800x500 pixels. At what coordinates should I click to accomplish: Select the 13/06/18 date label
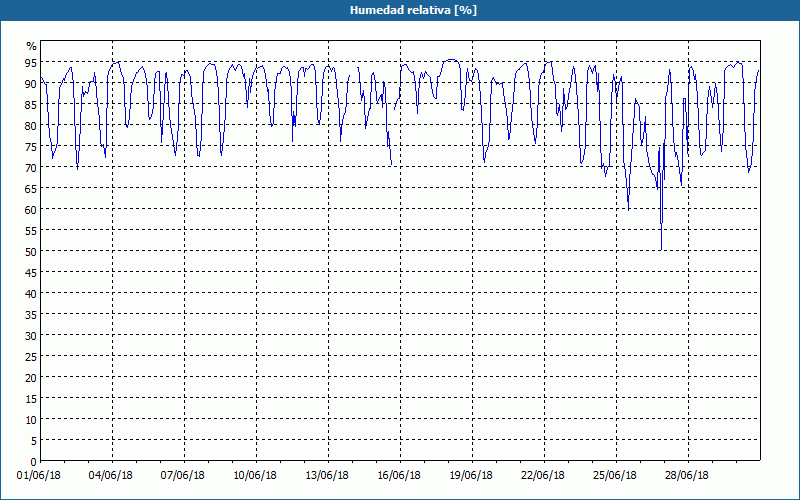click(327, 475)
